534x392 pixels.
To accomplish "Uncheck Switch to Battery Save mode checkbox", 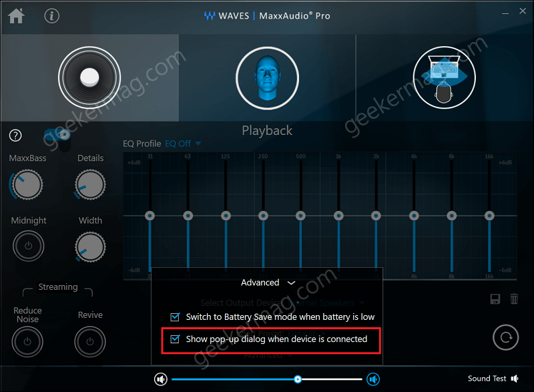I will 175,317.
